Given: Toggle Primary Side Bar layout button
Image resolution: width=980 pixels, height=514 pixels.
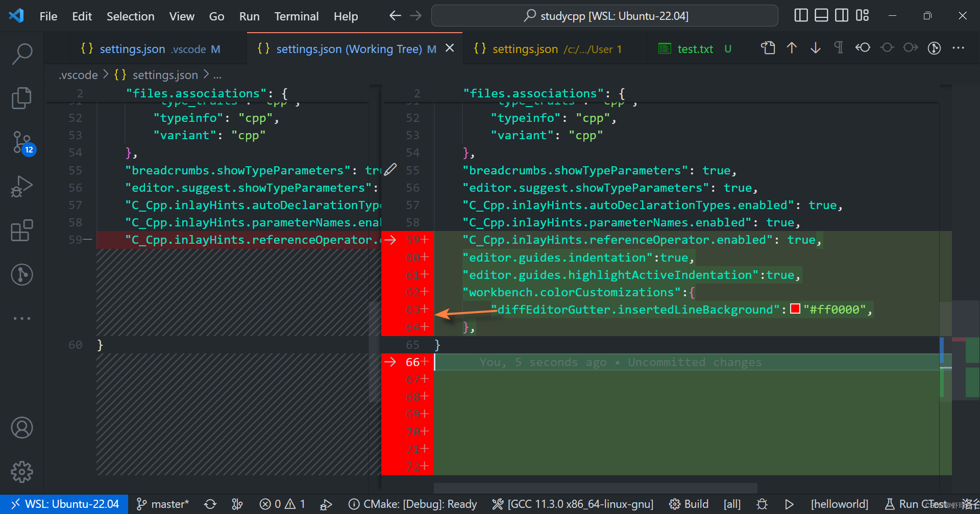Looking at the screenshot, I should pyautogui.click(x=801, y=16).
